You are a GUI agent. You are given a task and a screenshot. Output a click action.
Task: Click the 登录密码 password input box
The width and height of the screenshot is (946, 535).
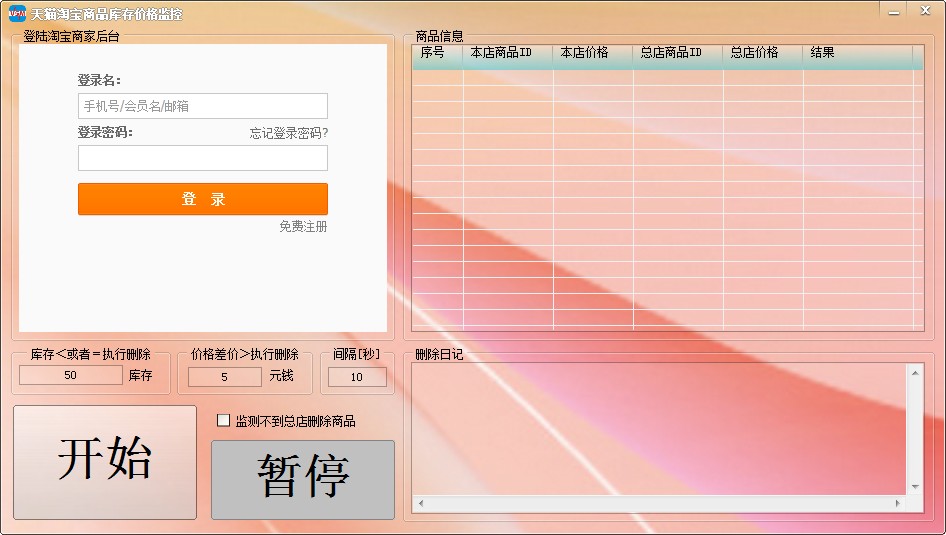coord(202,158)
